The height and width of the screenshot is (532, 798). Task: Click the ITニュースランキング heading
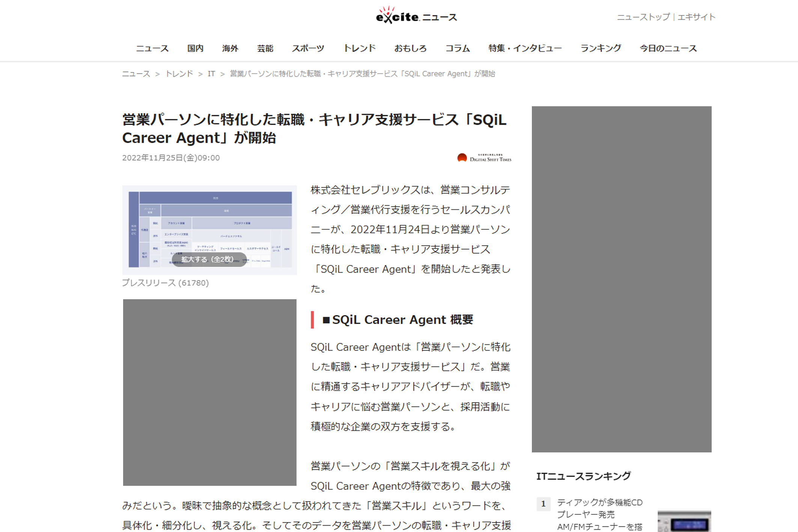(583, 476)
